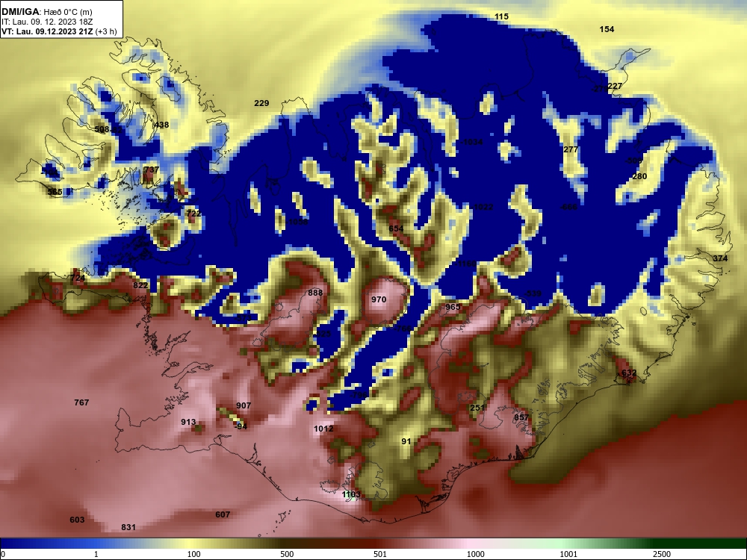Image resolution: width=747 pixels, height=560 pixels.
Task: Click the map value 632
Action: (x=629, y=373)
